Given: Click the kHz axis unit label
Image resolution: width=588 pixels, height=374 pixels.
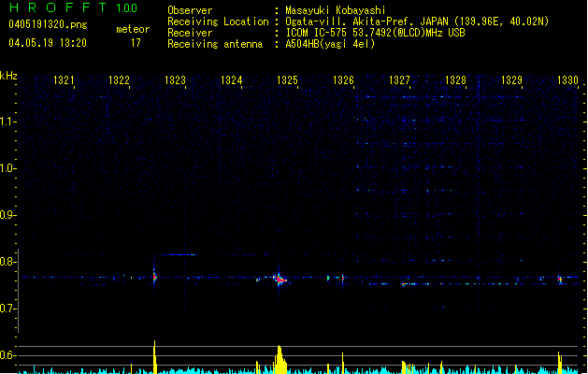Looking at the screenshot, I should pos(8,76).
